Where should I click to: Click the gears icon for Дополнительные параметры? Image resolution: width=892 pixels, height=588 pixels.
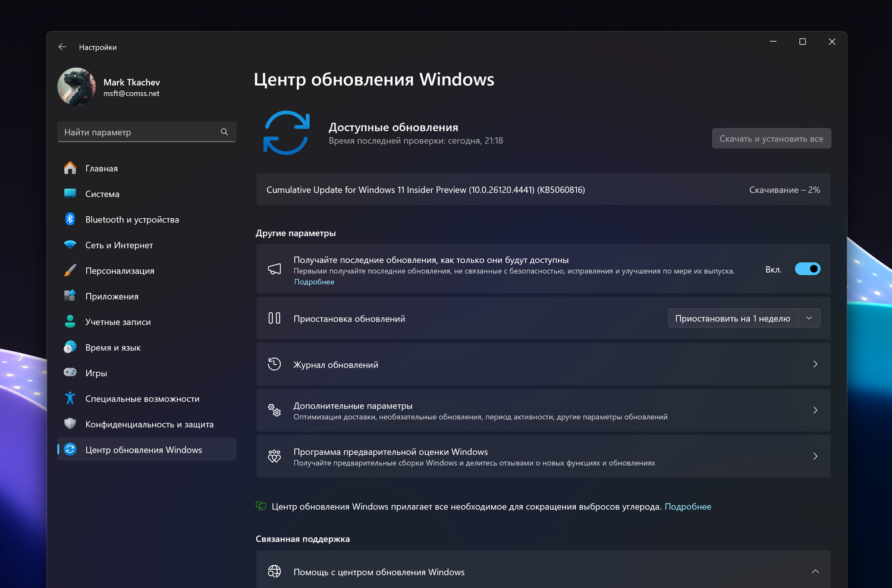[x=274, y=410]
